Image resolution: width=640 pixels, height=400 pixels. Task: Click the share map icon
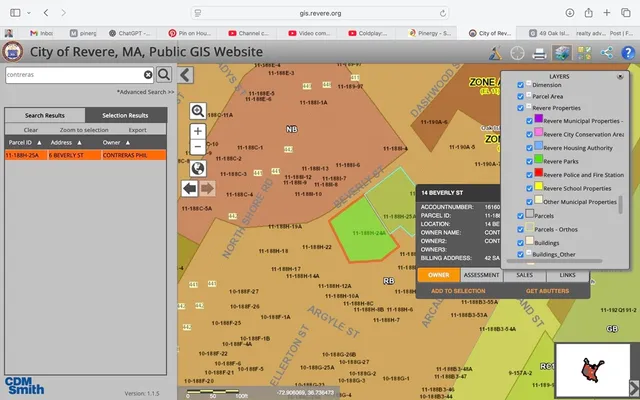606,54
